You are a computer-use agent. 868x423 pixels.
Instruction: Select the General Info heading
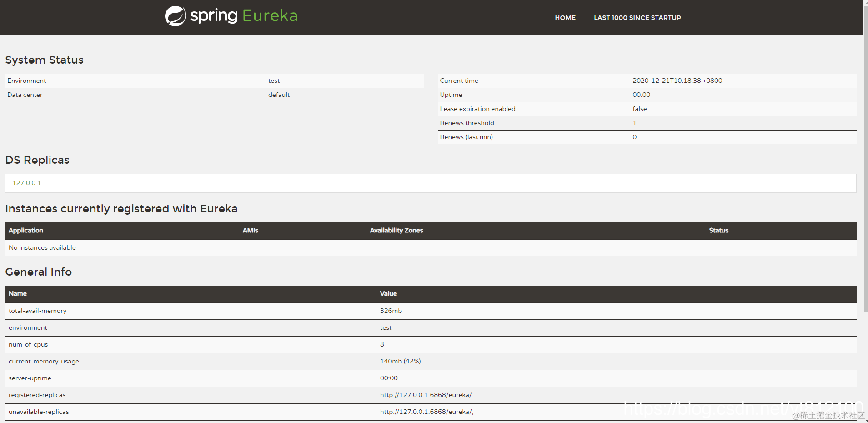coord(39,272)
